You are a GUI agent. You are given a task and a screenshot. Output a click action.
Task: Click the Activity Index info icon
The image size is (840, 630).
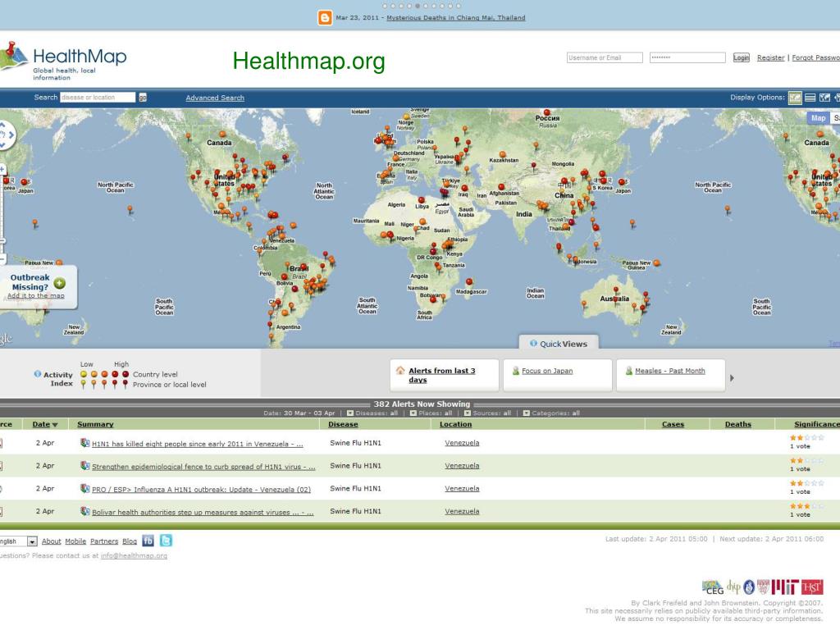38,374
